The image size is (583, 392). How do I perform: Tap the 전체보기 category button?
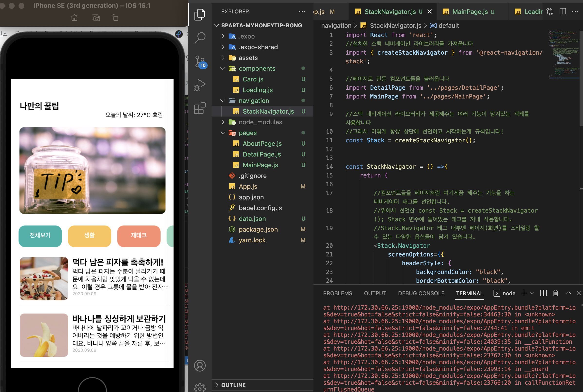[40, 236]
